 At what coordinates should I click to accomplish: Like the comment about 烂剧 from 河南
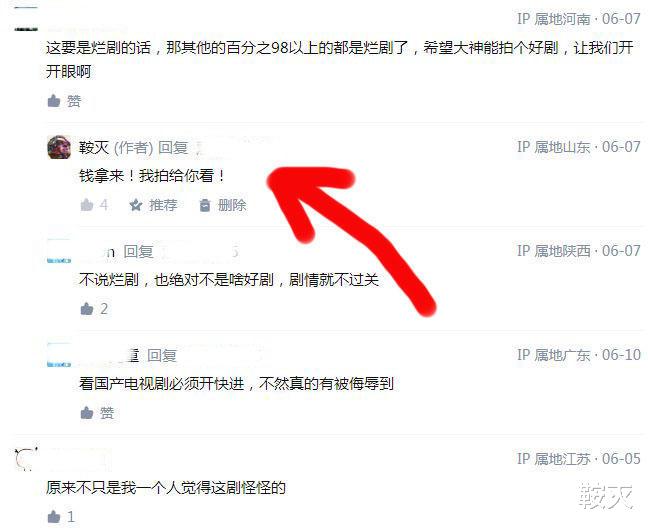tap(54, 100)
